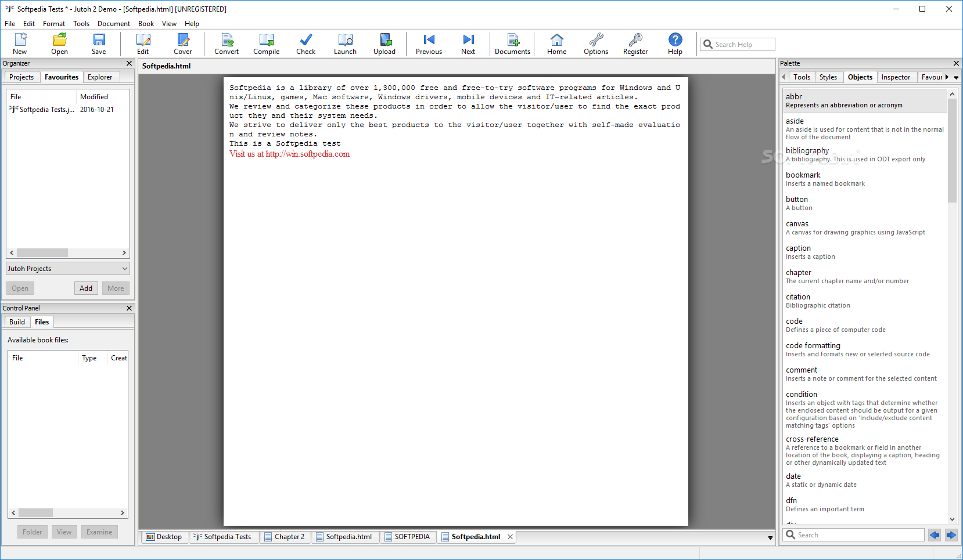The width and height of the screenshot is (963, 560).
Task: Open the Document menu
Action: click(114, 24)
